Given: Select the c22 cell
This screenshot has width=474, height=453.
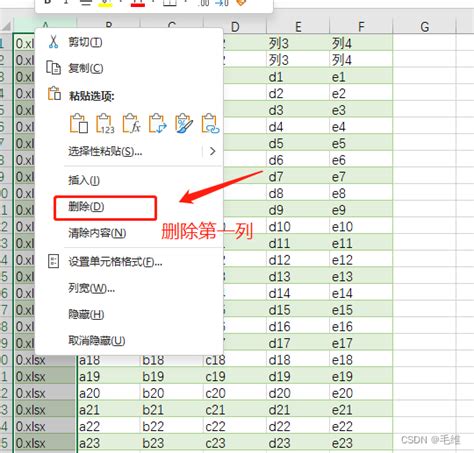Looking at the screenshot, I should (235, 426).
